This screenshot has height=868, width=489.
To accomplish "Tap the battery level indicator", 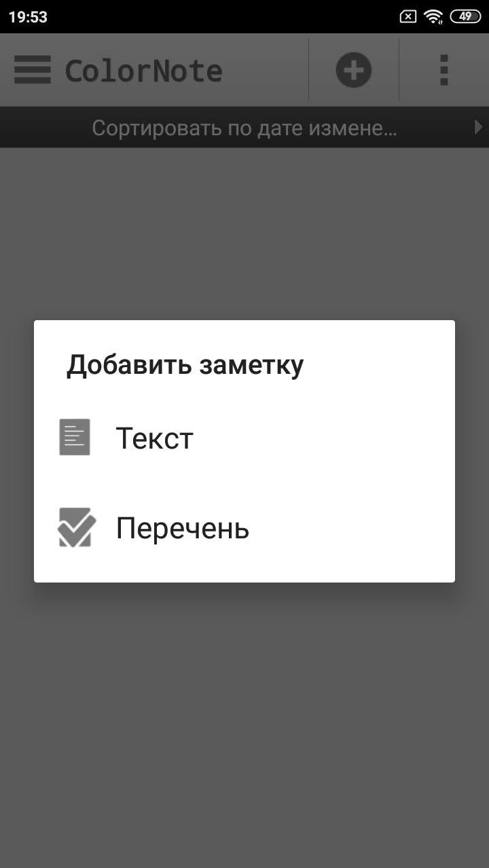I will [465, 17].
